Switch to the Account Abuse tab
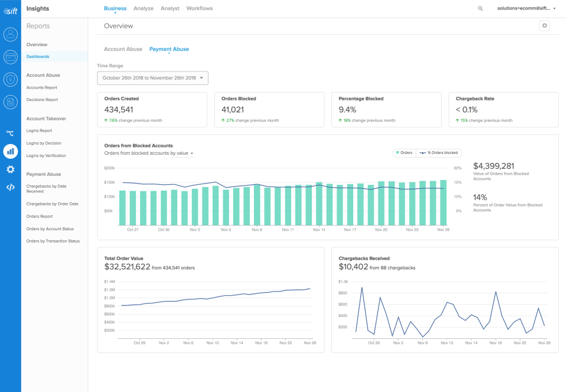567x392 pixels. 123,49
